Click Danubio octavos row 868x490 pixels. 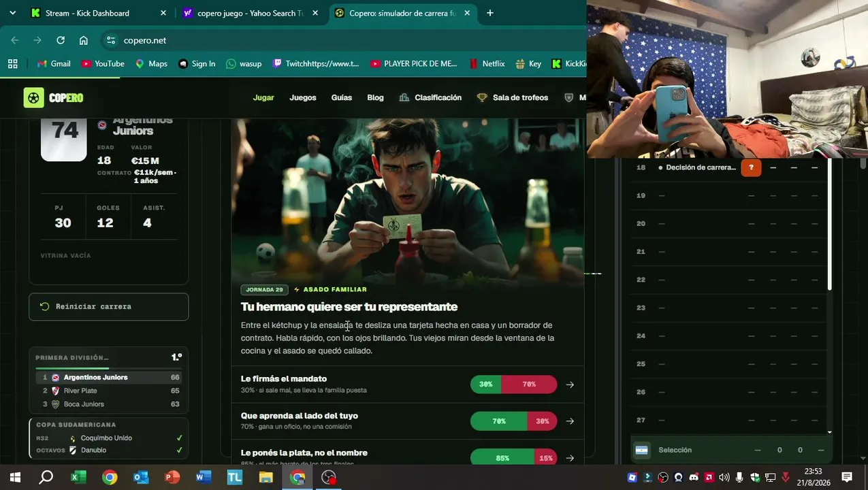pyautogui.click(x=109, y=451)
